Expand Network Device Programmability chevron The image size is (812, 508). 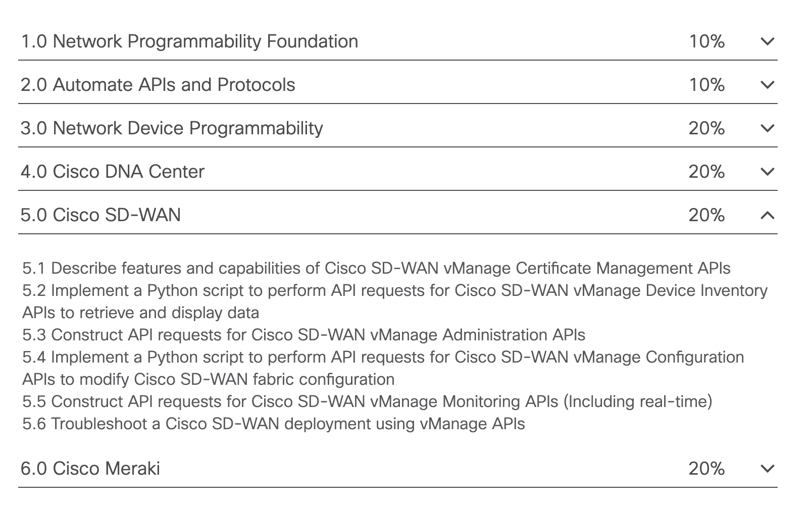pyautogui.click(x=767, y=128)
